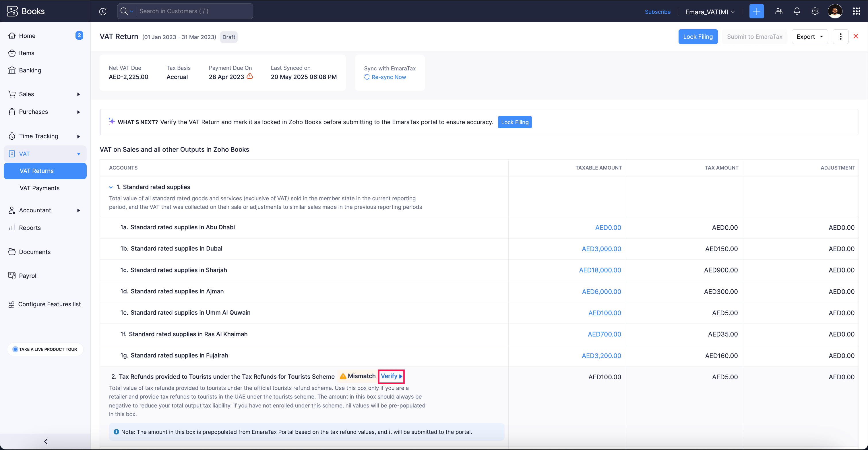868x450 pixels.
Task: Click the Items bag icon
Action: 12,53
